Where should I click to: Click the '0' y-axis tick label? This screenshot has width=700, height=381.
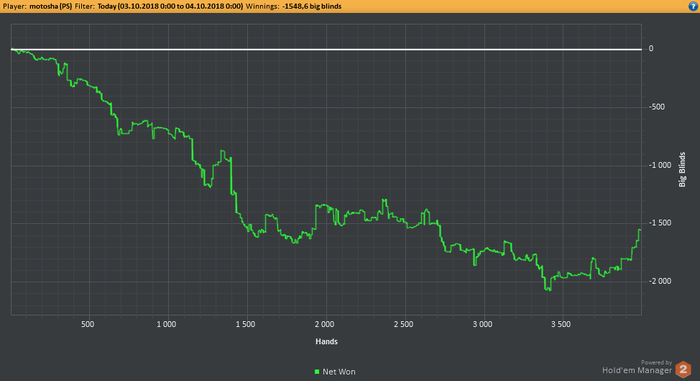pos(651,49)
